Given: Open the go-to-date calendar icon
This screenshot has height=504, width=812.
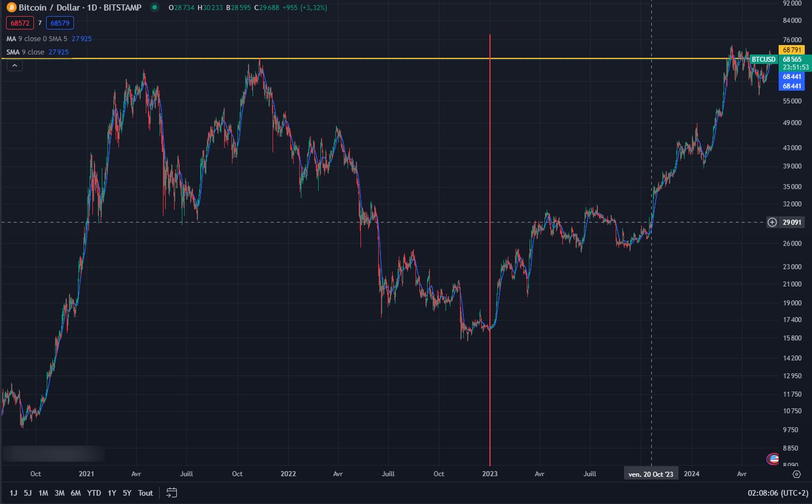Looking at the screenshot, I should (x=171, y=493).
